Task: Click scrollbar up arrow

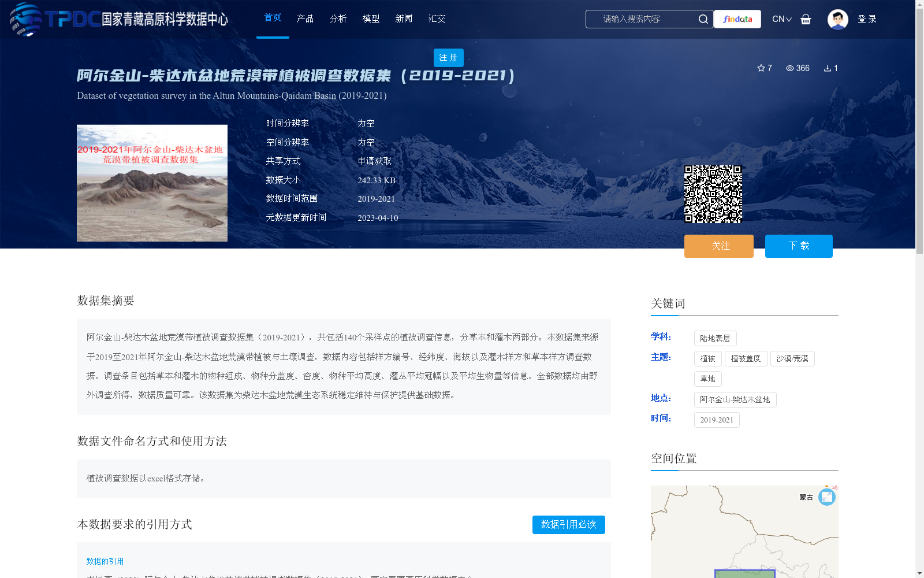Action: 919,4
